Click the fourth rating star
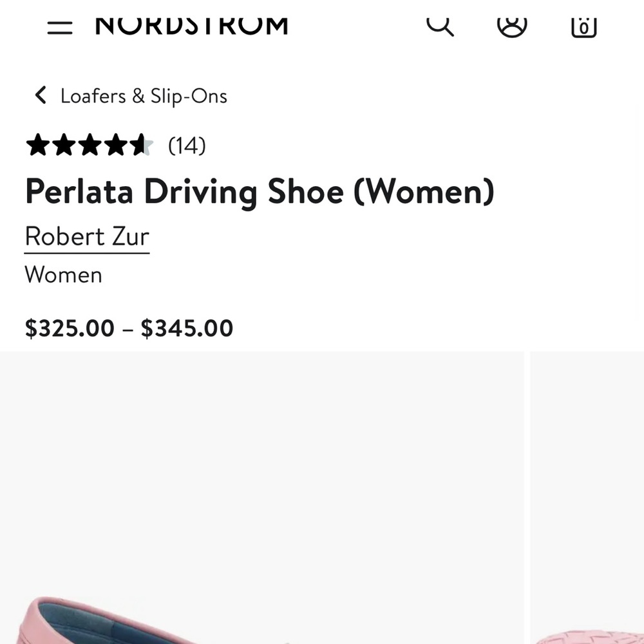 [x=116, y=146]
